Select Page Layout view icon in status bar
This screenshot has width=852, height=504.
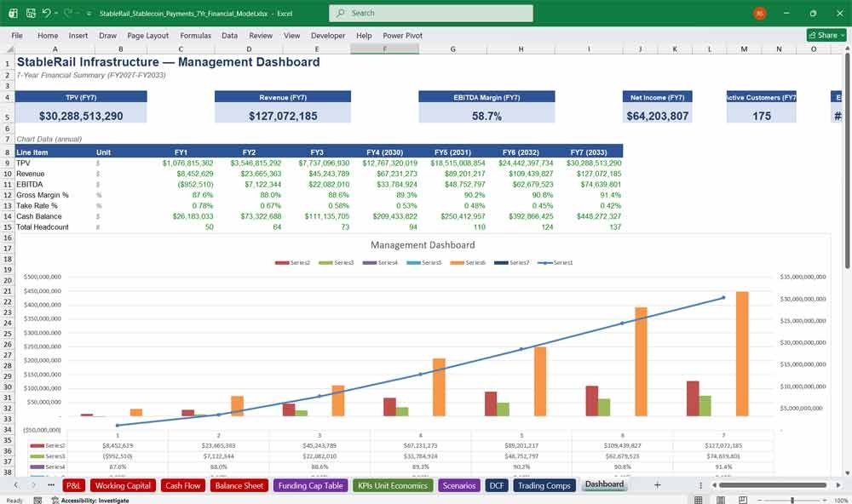(x=721, y=500)
